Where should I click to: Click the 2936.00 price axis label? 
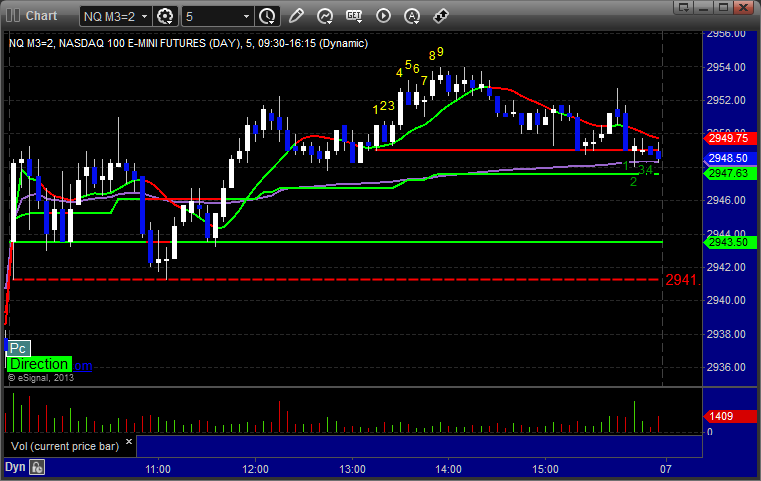point(726,367)
